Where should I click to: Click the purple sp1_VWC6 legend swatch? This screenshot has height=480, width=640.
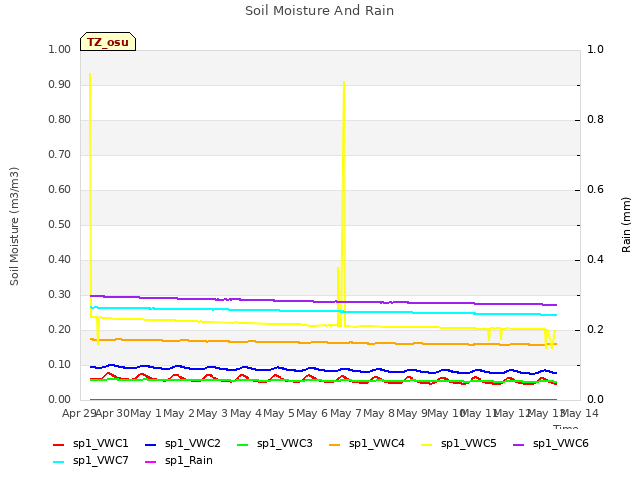[518, 444]
